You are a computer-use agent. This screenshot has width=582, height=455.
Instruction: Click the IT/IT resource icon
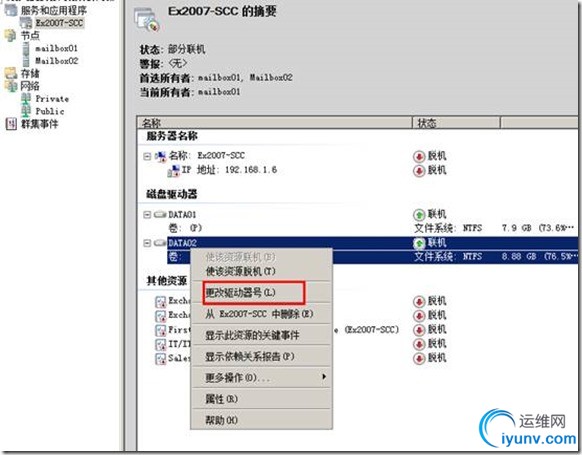tap(160, 344)
